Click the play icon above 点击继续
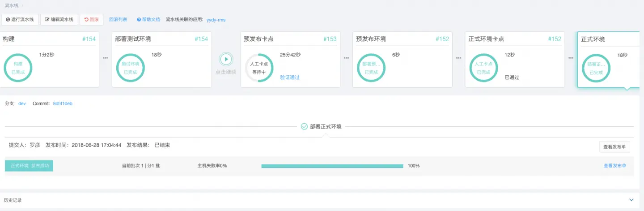This screenshot has width=644, height=211. (226, 59)
